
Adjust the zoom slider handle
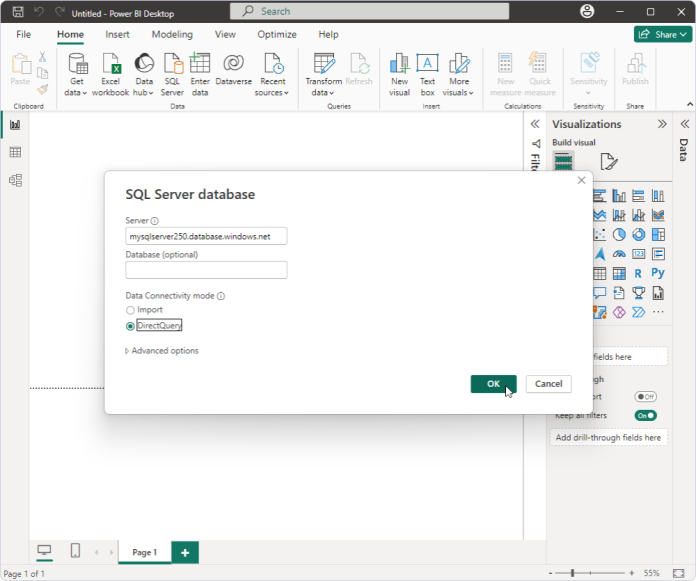573,573
